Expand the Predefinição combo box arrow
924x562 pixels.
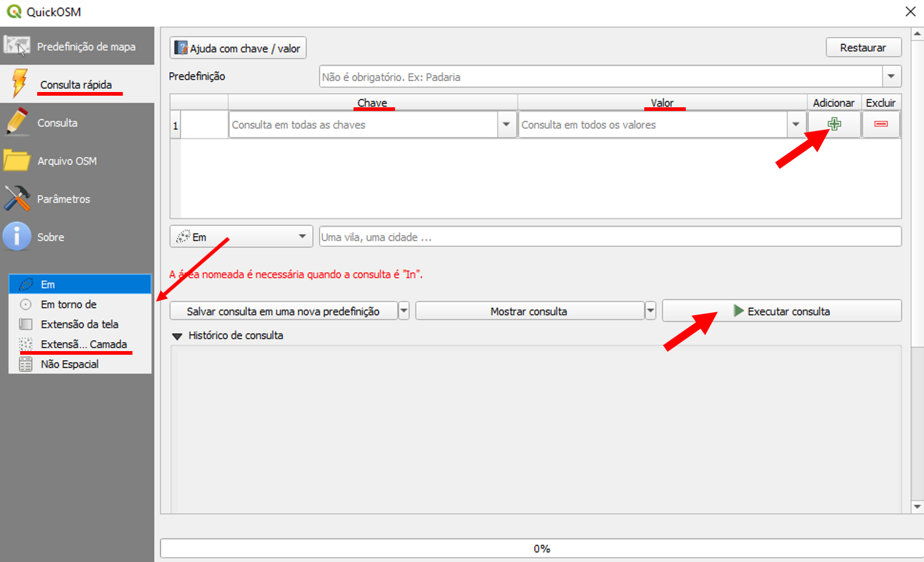891,77
